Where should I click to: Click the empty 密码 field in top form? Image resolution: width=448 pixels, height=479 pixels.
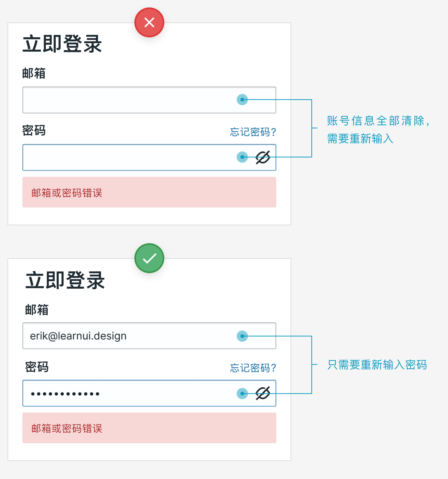[149, 157]
